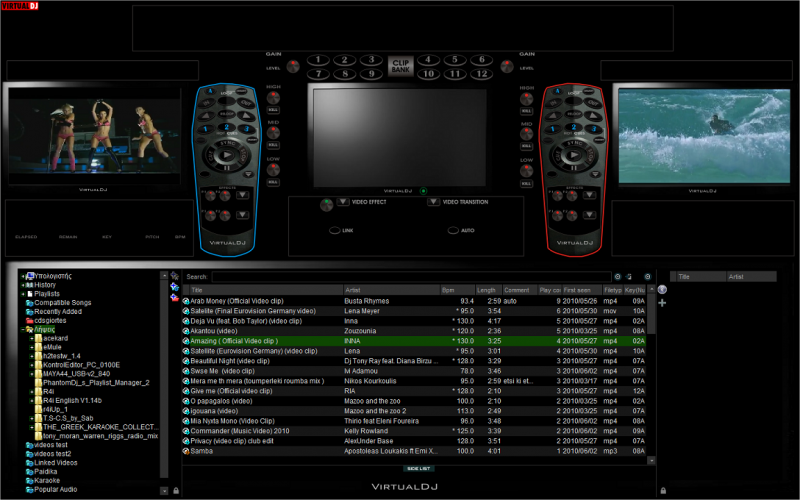Select the Linked Videos folder
The width and height of the screenshot is (800, 500).
point(52,463)
